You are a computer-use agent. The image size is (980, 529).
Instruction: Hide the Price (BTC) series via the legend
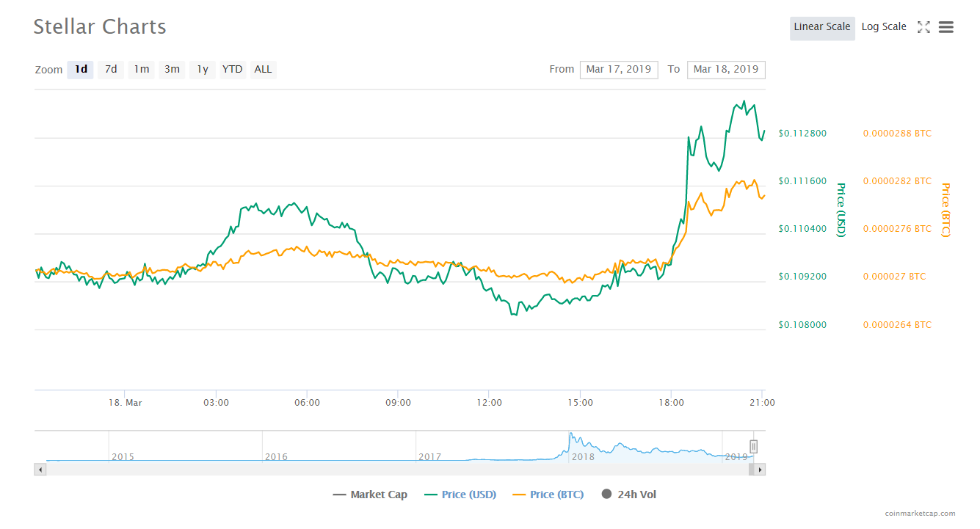tap(548, 494)
